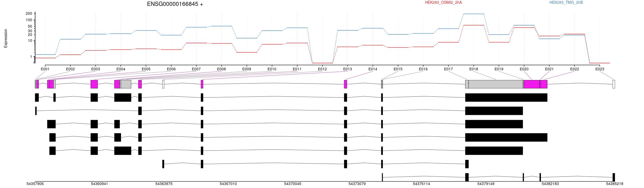This screenshot has width=644, height=188.
Task: Select exon label E012
Action: [x=322, y=69]
